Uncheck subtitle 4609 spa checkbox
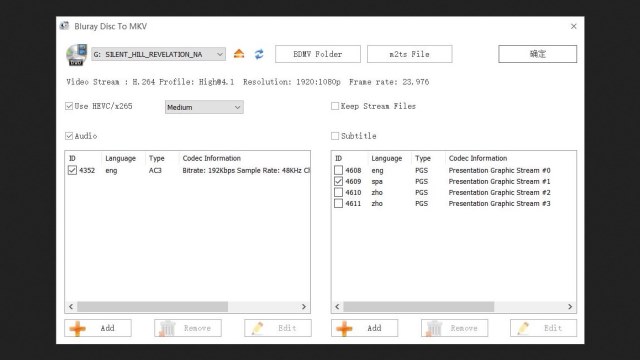This screenshot has height=360, width=640. tap(338, 181)
